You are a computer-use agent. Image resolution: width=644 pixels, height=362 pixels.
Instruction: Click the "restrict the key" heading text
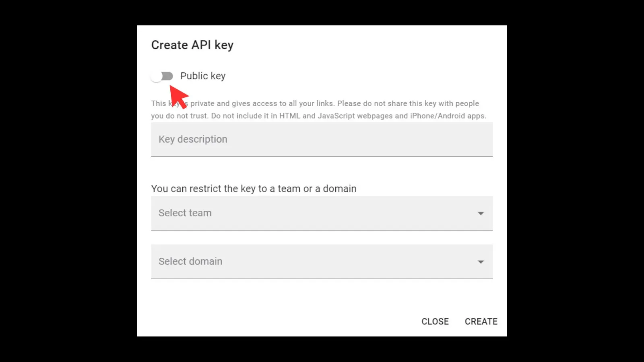click(254, 189)
